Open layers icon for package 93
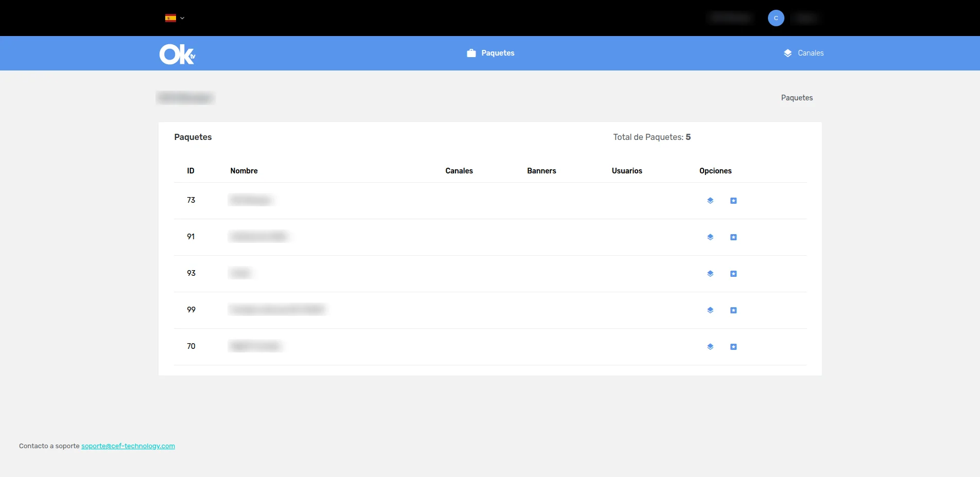The image size is (980, 477). [x=710, y=274]
